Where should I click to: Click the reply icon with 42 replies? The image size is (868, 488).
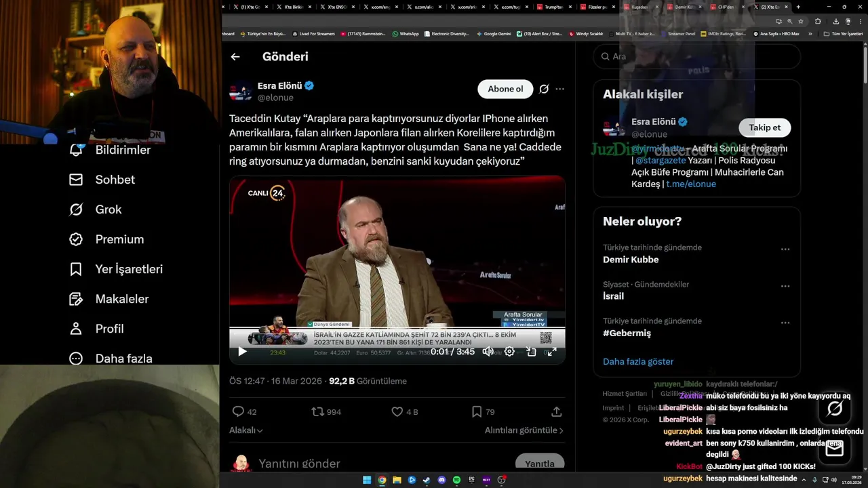click(238, 411)
